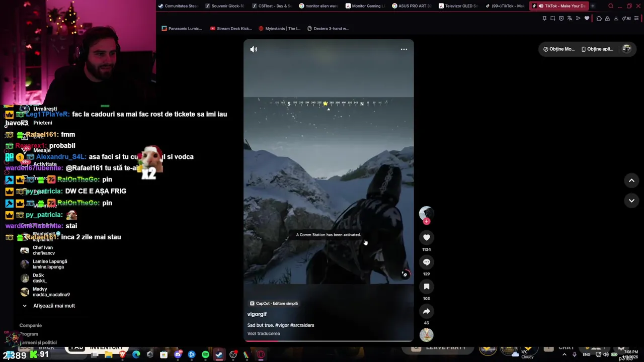This screenshot has width=644, height=362.
Task: Follow creator via red plus on avatar
Action: [x=427, y=221]
